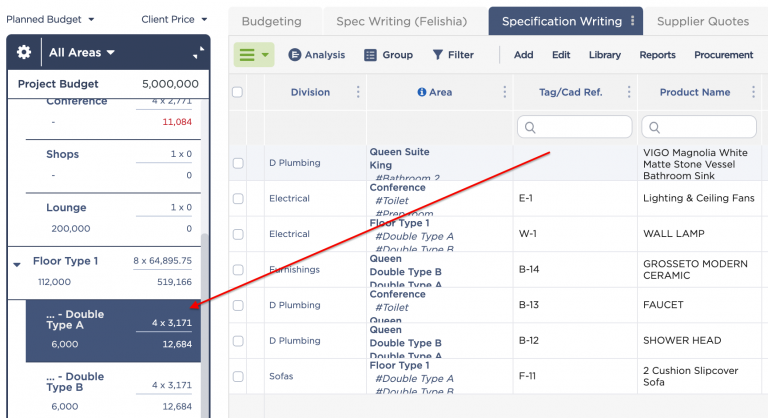Screen dimensions: 768x418
Task: Click the settings gear icon in All Areas
Action: click(24, 52)
